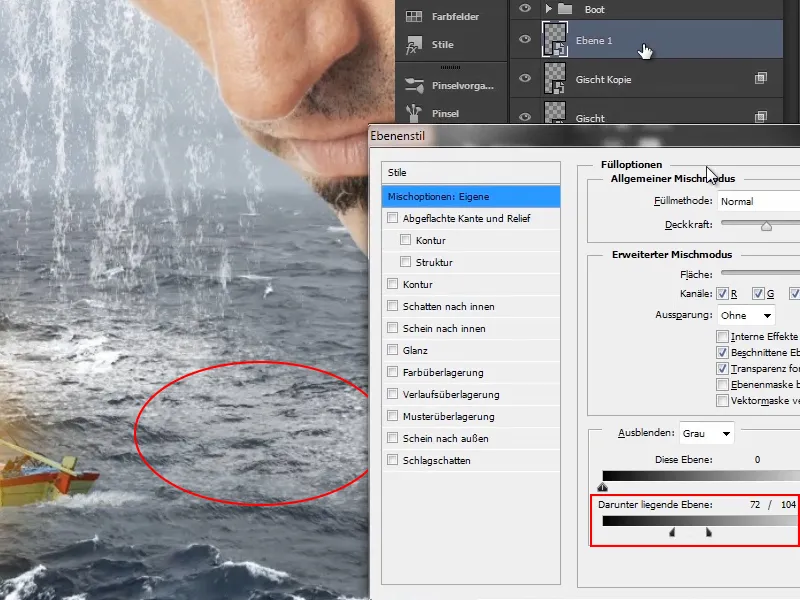This screenshot has height=600, width=800.
Task: Click the Schlagschatten style label
Action: 436,460
